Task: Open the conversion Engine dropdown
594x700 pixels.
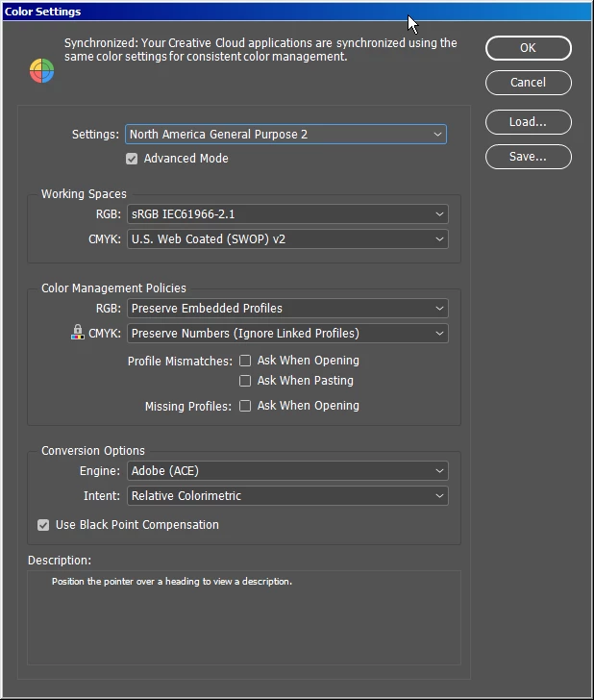Action: pos(287,471)
